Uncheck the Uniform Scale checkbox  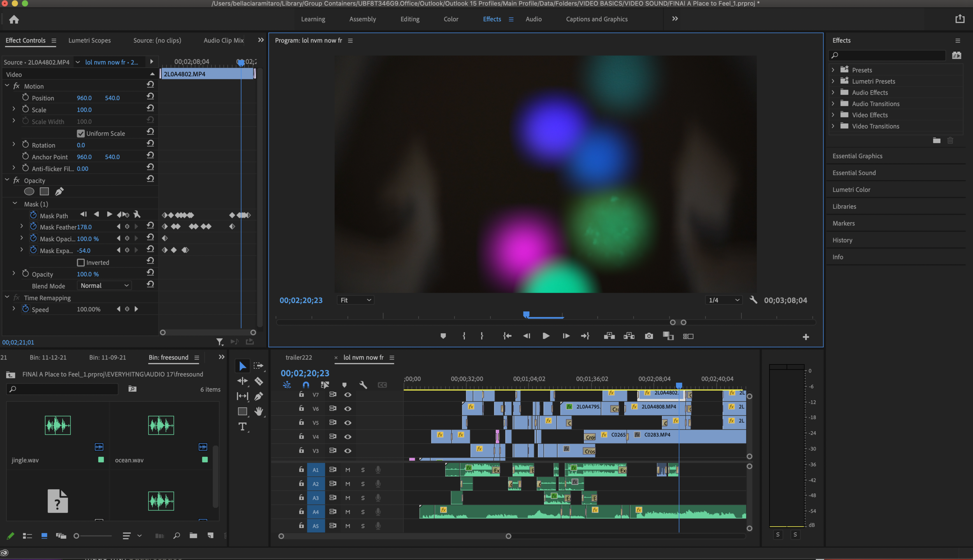tap(81, 133)
